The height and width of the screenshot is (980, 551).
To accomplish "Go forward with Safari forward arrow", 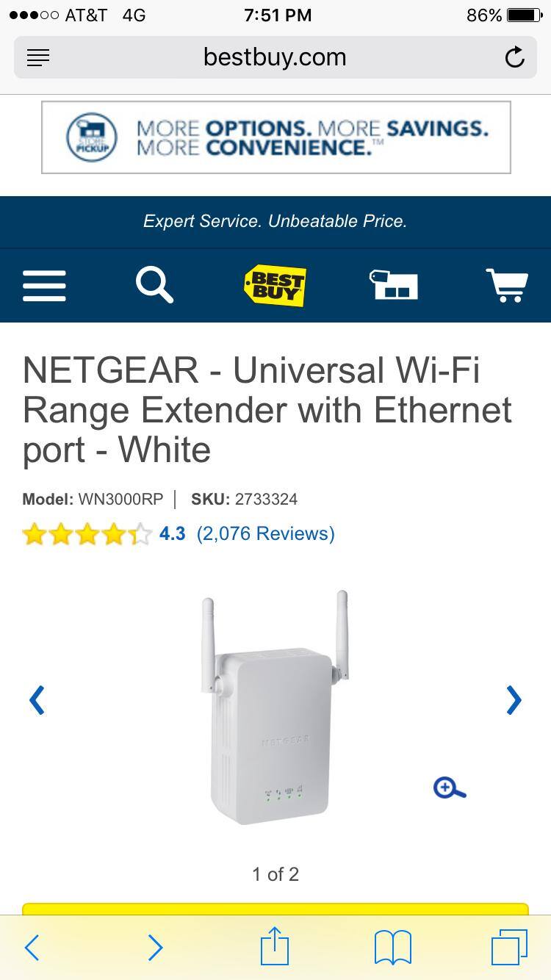I will (x=154, y=948).
